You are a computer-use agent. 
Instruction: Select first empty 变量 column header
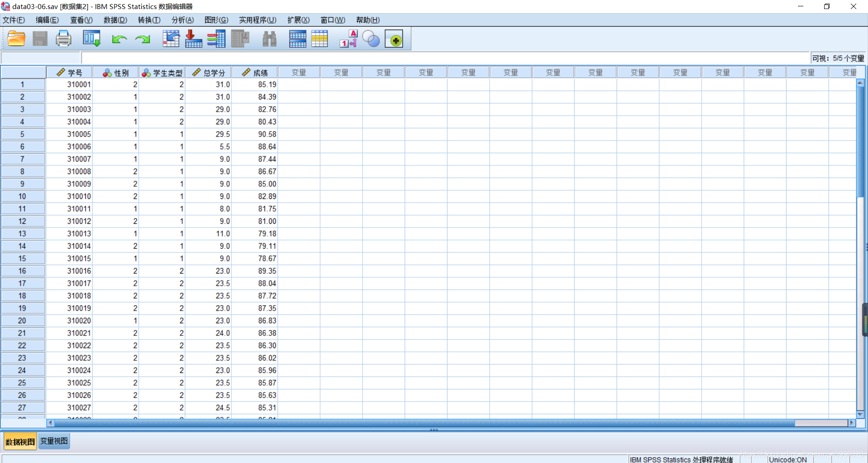click(x=299, y=72)
